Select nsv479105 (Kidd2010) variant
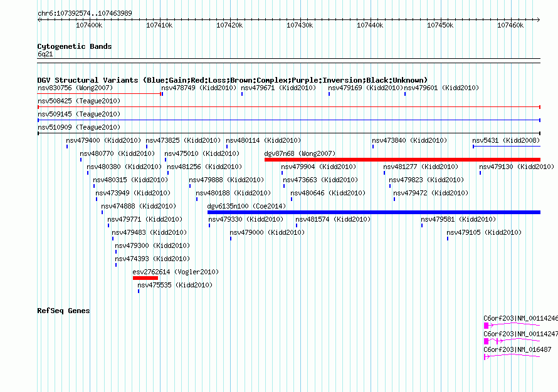The width and height of the screenshot is (558, 392). pyautogui.click(x=485, y=232)
